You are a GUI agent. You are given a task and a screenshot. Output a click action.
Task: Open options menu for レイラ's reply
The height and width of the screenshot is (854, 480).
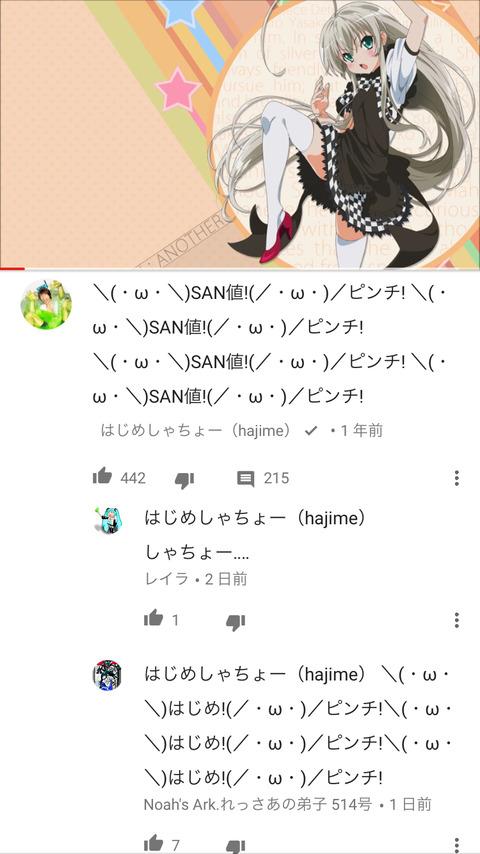pos(457,620)
